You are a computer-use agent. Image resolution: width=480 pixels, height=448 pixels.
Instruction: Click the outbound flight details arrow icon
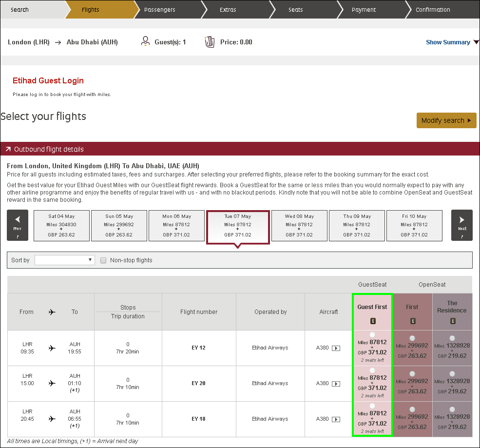tap(8, 149)
